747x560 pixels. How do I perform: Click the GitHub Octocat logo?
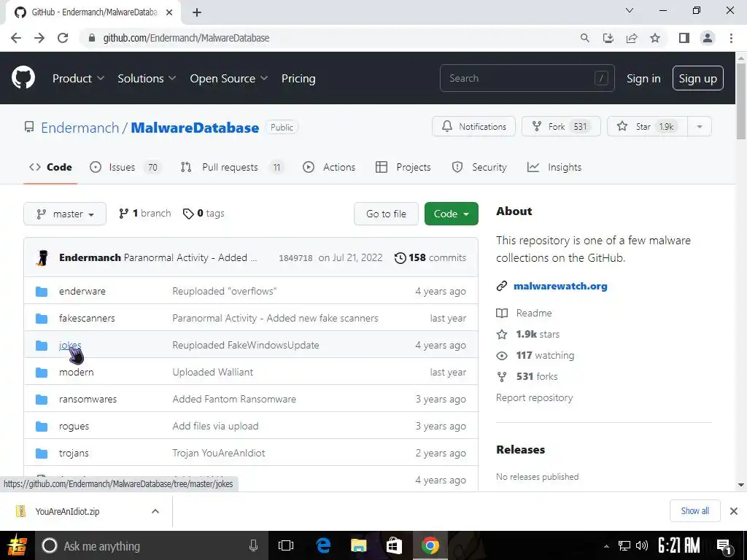tap(23, 78)
